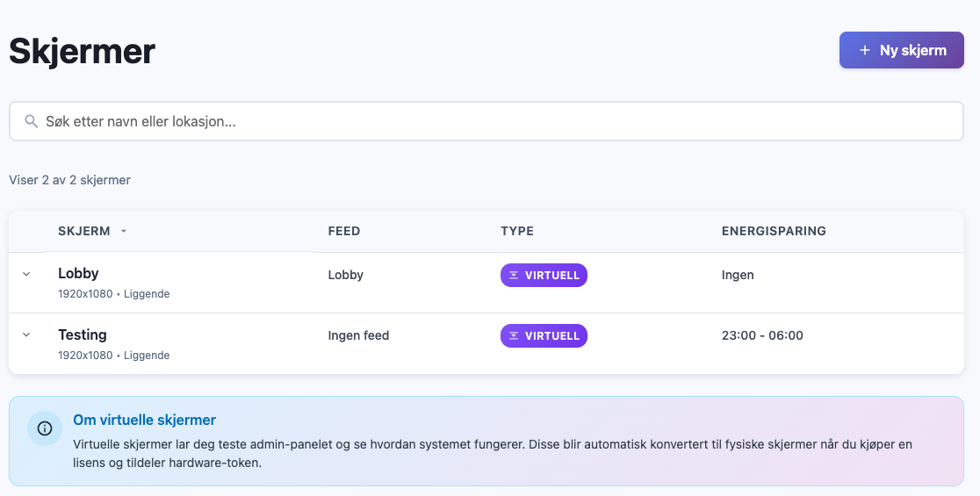The width and height of the screenshot is (980, 496).
Task: Click the magnifying glass search icon
Action: pyautogui.click(x=31, y=121)
